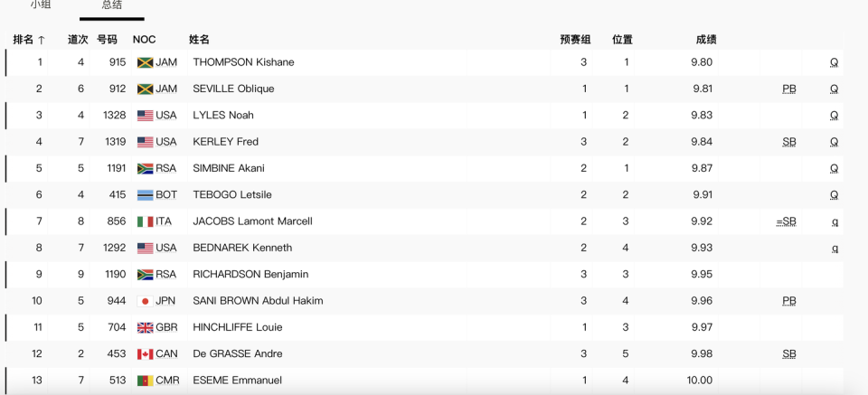Click the Cameroon flag icon

(x=145, y=381)
